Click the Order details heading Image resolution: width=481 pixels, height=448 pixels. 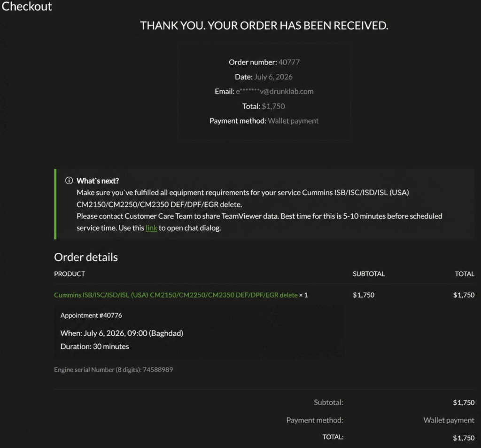[86, 257]
